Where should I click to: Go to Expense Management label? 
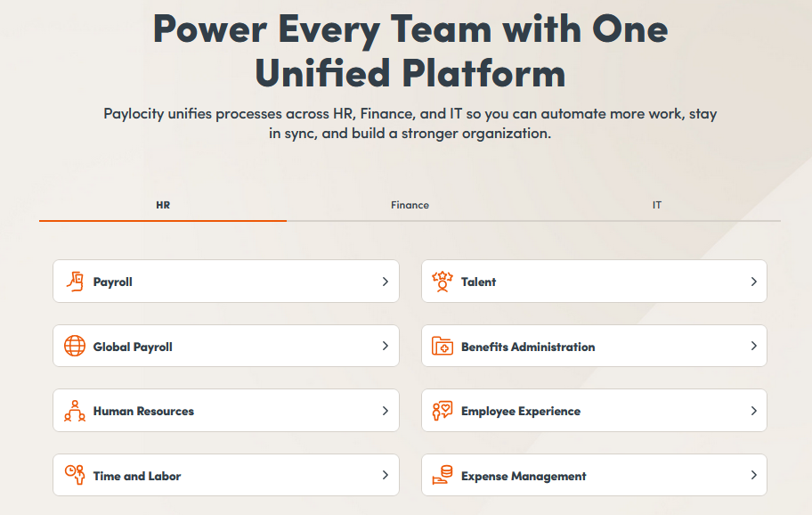[x=524, y=476]
